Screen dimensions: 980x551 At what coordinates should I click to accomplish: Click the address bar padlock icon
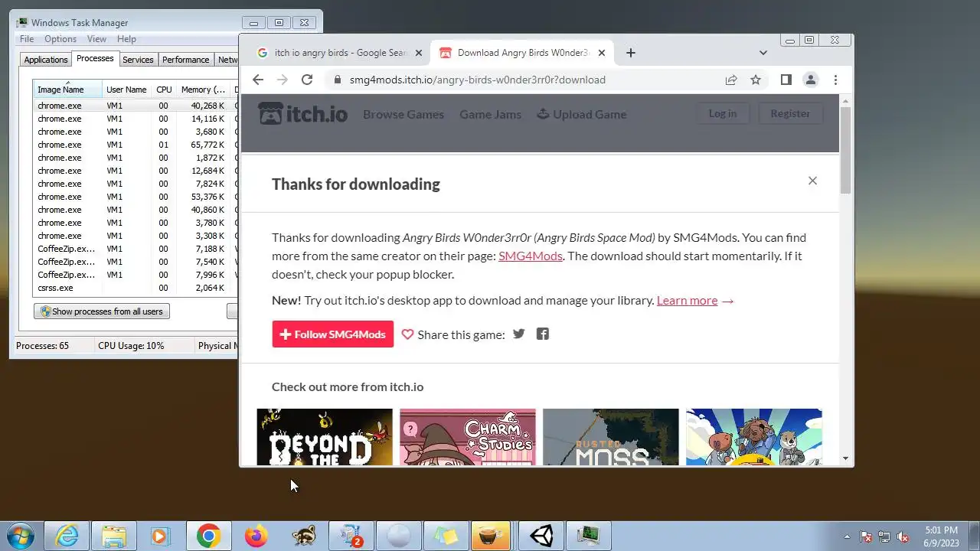point(336,80)
